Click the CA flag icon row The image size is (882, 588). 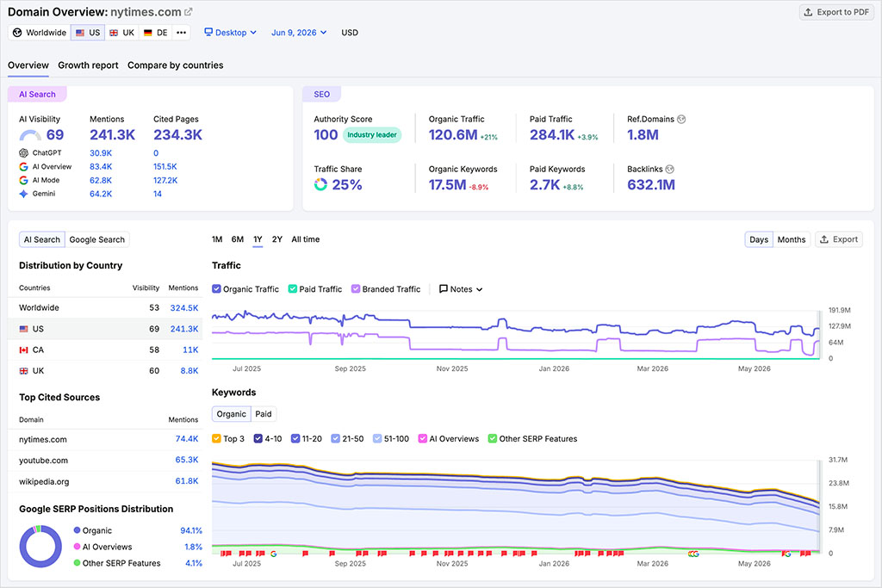[x=23, y=350]
